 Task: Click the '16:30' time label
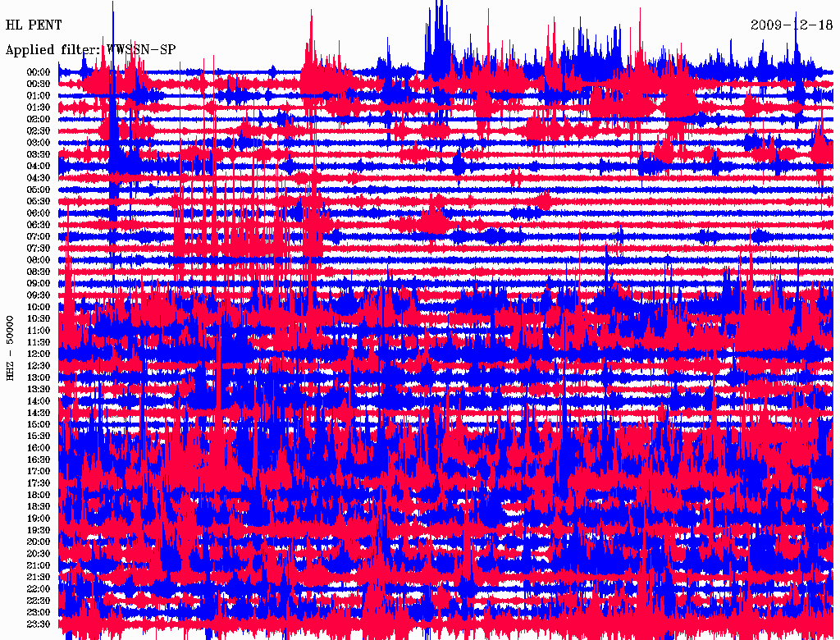point(39,460)
